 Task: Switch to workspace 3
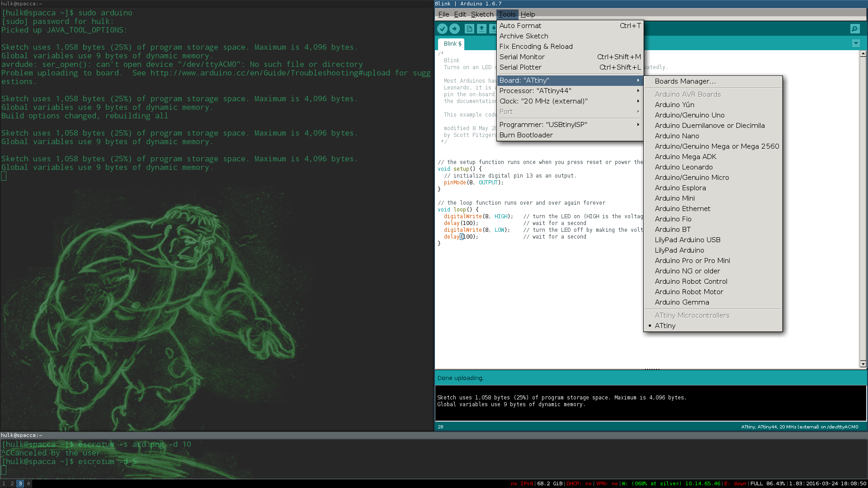20,483
